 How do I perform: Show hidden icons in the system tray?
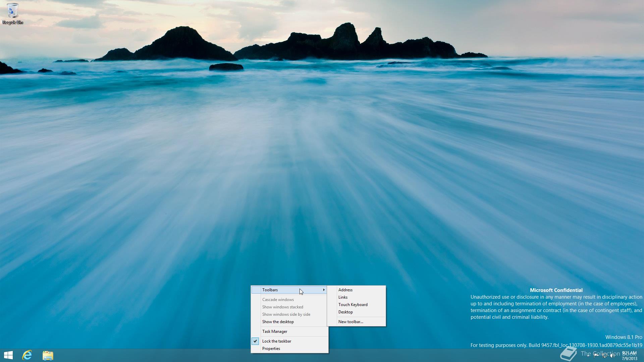point(588,356)
